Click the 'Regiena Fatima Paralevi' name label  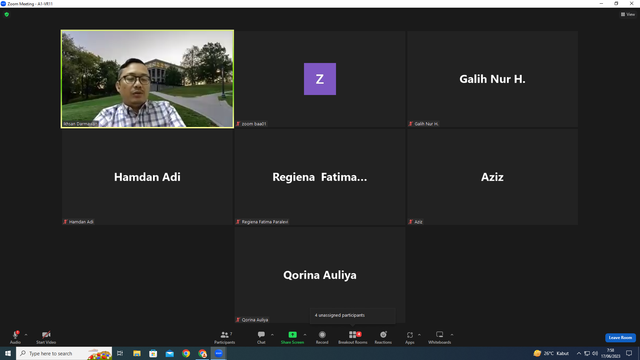(265, 222)
